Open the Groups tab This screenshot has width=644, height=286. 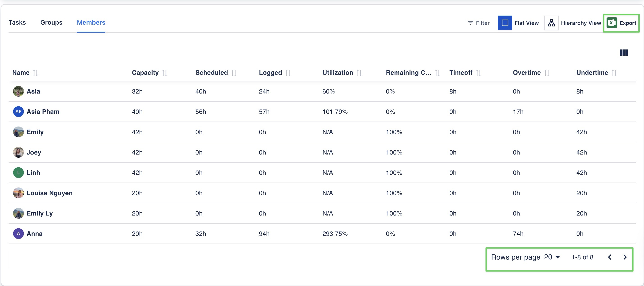(51, 23)
